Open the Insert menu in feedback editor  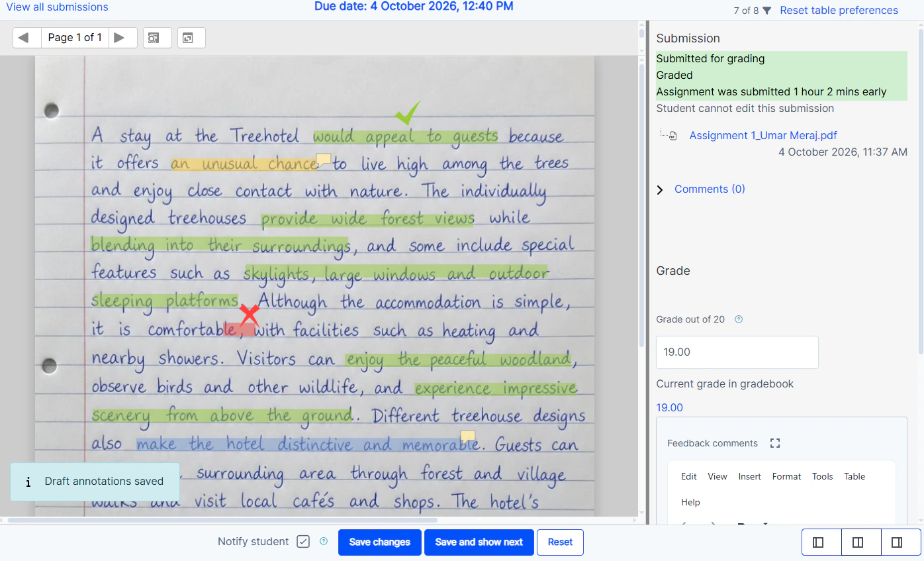pyautogui.click(x=750, y=476)
